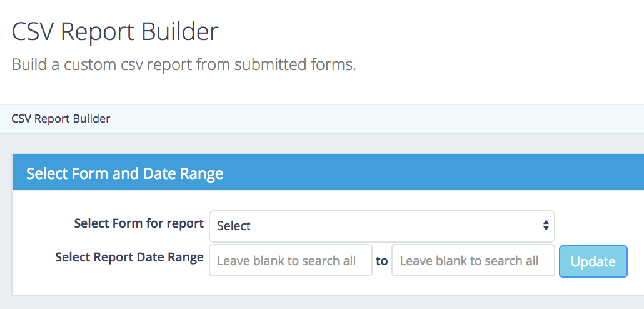Click the breadcrumb bar's empty area
This screenshot has width=644, height=309.
375,118
